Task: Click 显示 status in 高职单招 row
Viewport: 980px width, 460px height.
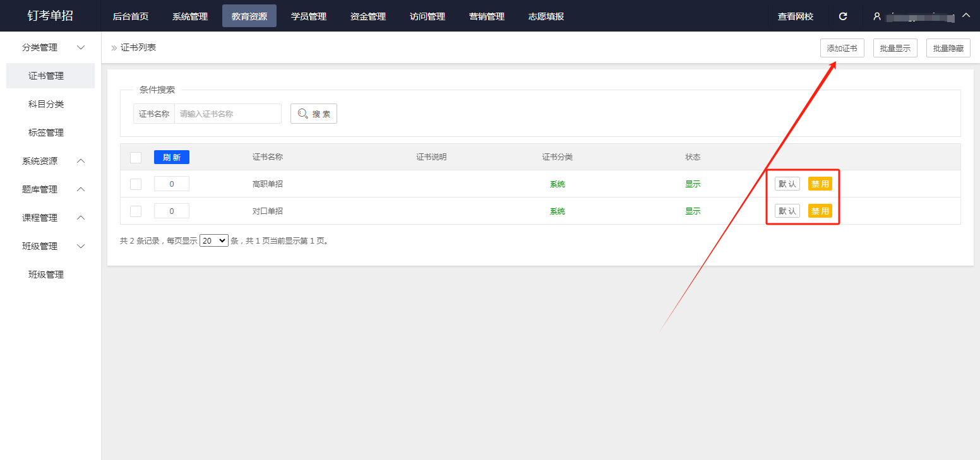Action: (693, 184)
